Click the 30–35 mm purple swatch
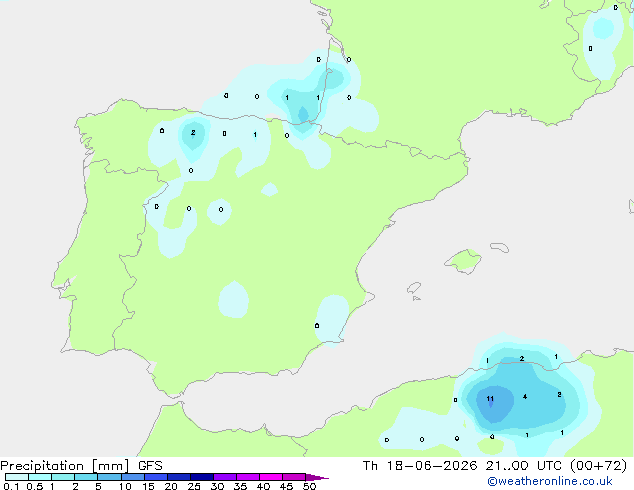This screenshot has width=634, height=490. click(x=225, y=477)
